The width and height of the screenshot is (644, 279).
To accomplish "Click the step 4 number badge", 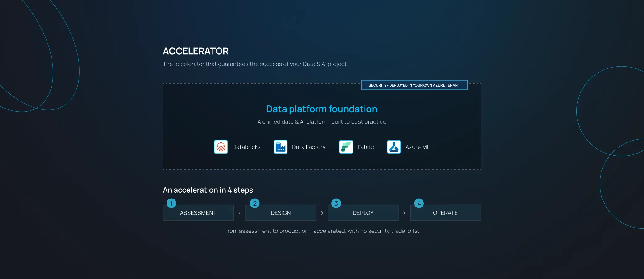I will click(419, 203).
